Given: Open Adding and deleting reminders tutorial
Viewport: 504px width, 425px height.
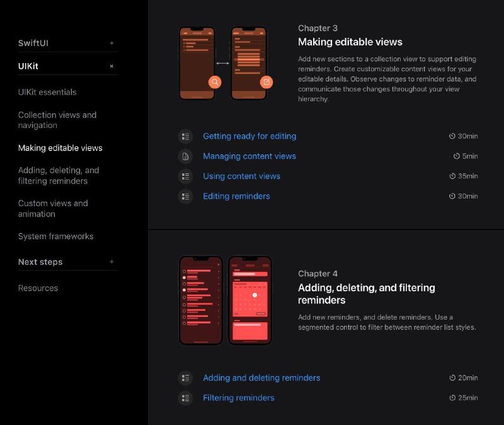Looking at the screenshot, I should [261, 378].
